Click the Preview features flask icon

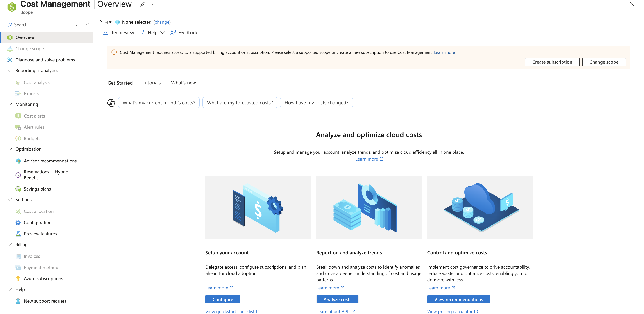point(18,234)
